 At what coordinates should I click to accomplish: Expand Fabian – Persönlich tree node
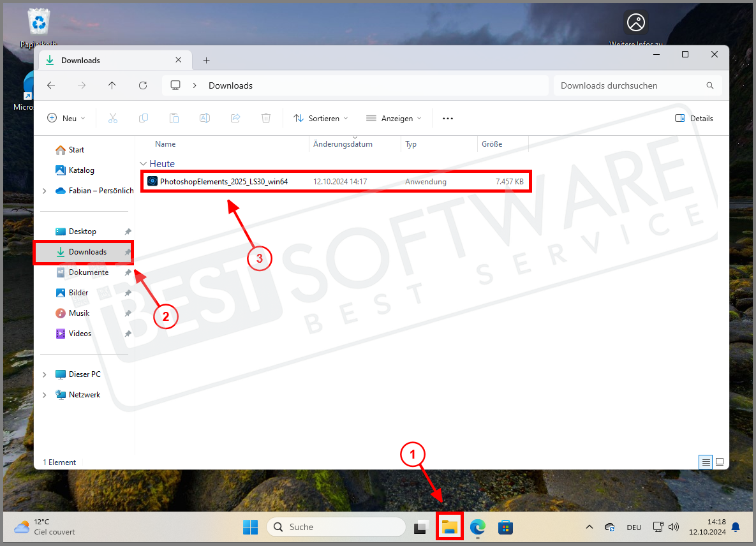click(x=45, y=191)
